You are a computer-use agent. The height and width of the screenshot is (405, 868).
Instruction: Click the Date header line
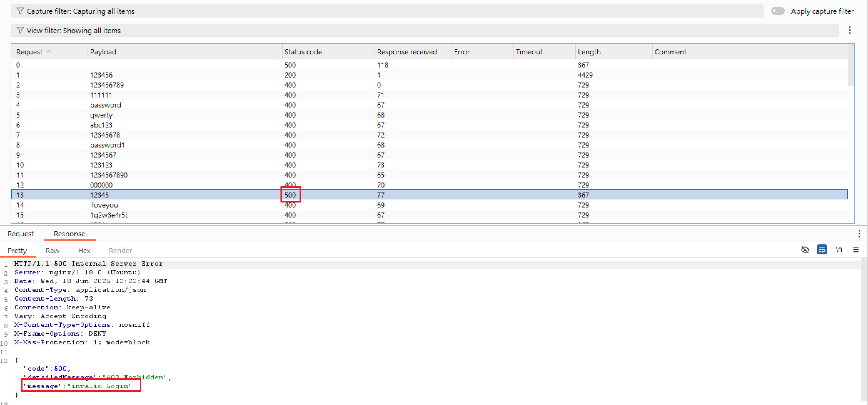[91, 281]
